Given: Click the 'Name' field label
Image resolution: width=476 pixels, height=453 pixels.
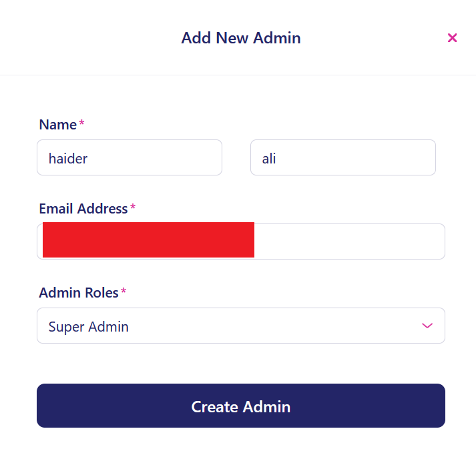Looking at the screenshot, I should click(x=58, y=125).
